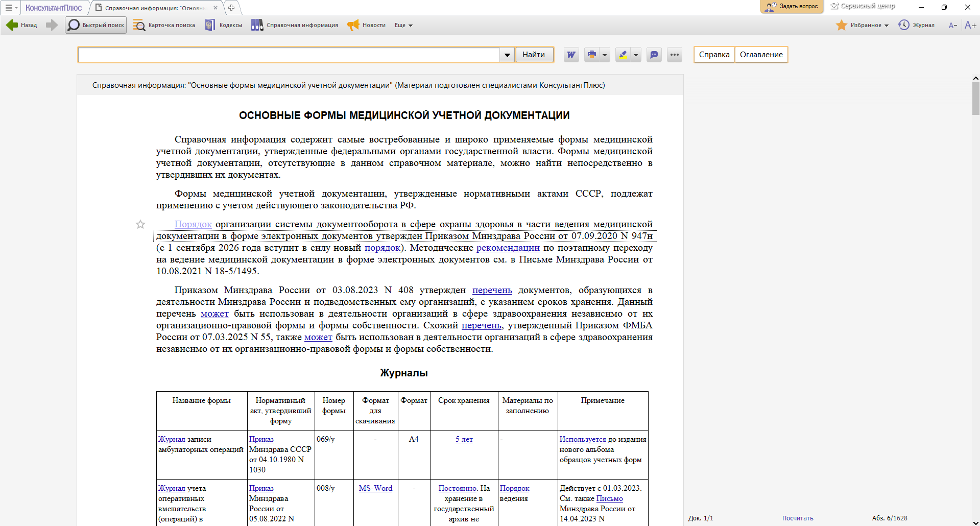The width and height of the screenshot is (980, 526).
Task: Open Приказ link for Минздрава СССР
Action: click(261, 439)
